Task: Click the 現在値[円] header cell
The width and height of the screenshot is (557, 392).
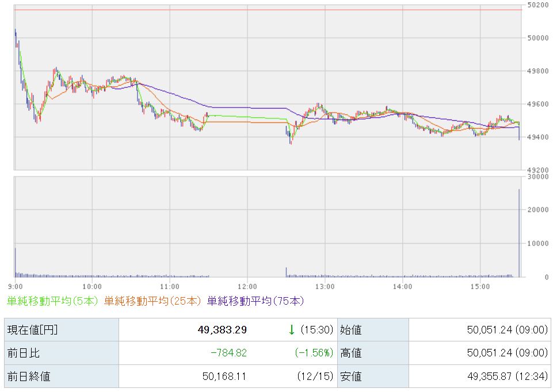Action: (32, 330)
